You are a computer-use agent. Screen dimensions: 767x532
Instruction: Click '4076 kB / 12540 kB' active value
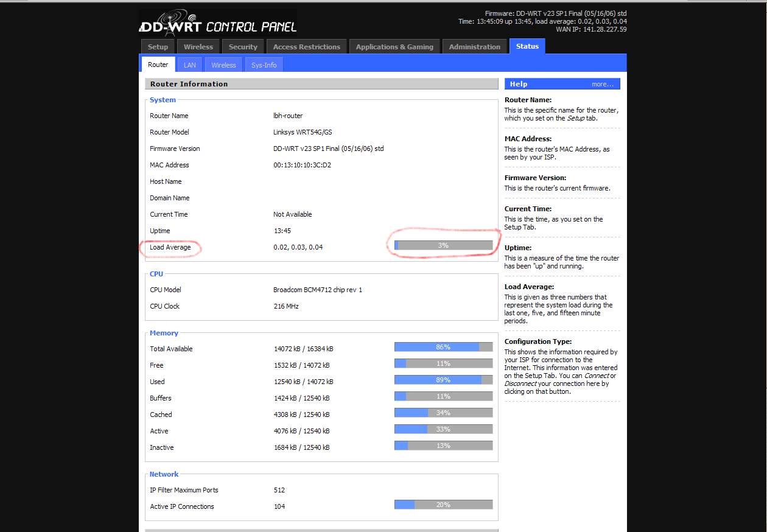301,431
